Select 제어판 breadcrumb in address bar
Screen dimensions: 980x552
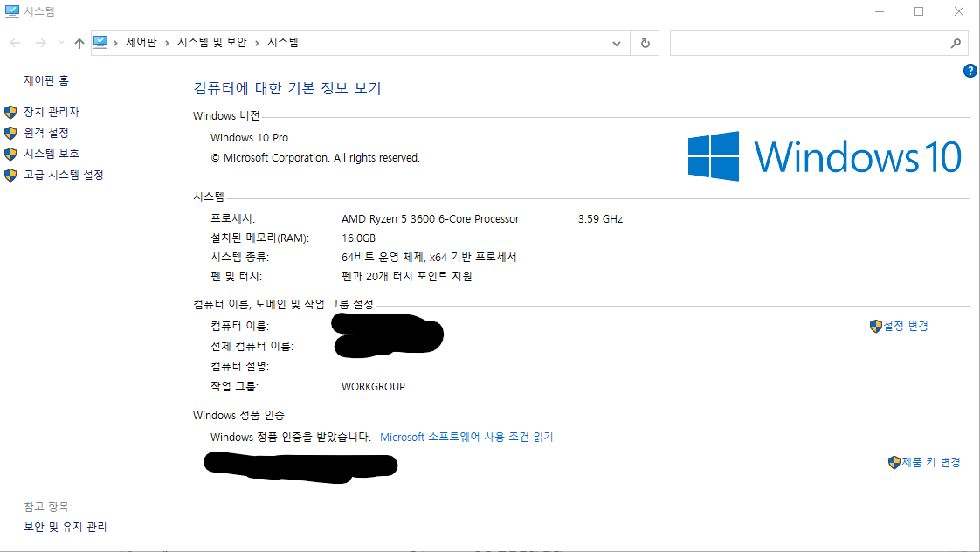coord(141,42)
